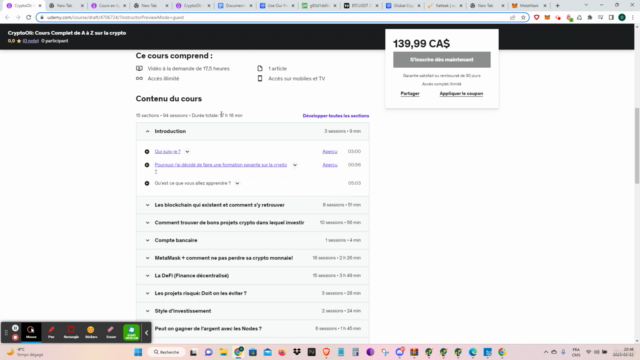Viewport: 640px width, 360px height.
Task: Open the Chrome extensions puzzle icon
Action: pyautogui.click(x=590, y=18)
